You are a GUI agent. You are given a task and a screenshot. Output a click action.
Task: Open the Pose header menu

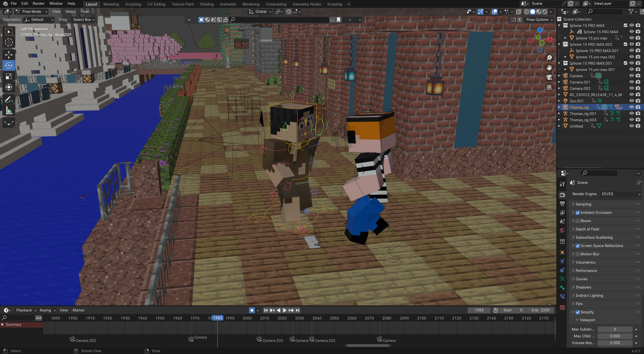pyautogui.click(x=85, y=12)
